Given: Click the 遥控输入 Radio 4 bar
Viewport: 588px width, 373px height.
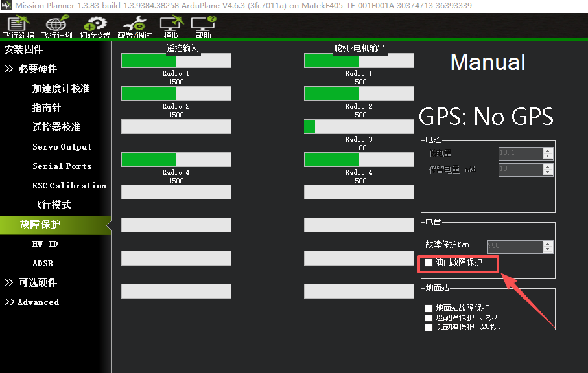Looking at the screenshot, I should (176, 159).
